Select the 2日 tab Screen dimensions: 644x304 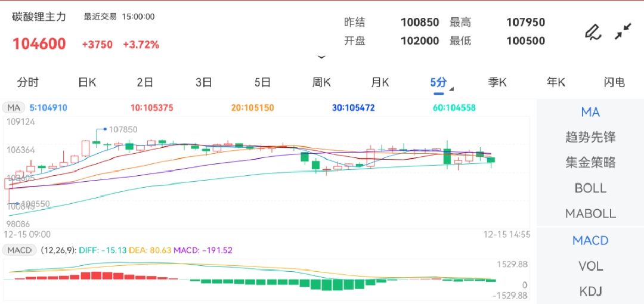tap(145, 82)
